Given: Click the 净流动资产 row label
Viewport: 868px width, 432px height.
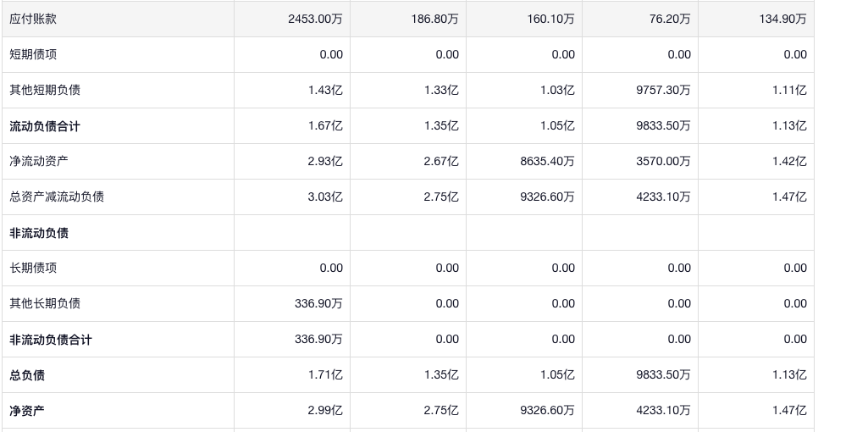Looking at the screenshot, I should point(39,161).
